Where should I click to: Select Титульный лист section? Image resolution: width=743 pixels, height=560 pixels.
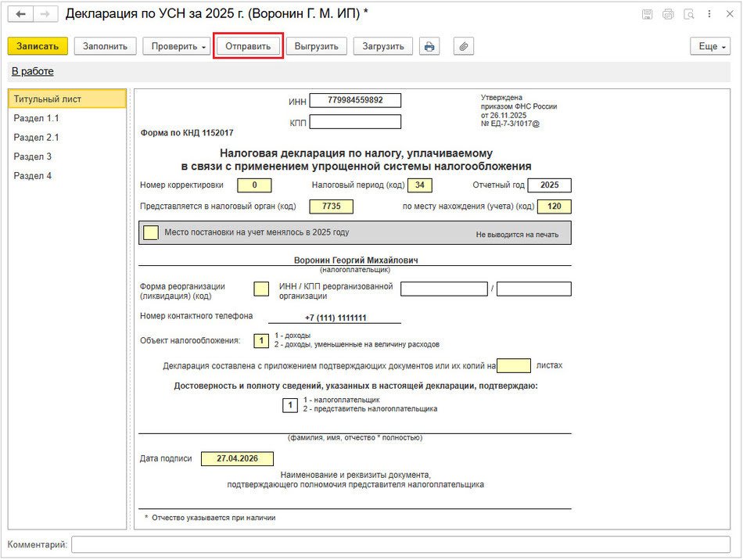coord(67,99)
